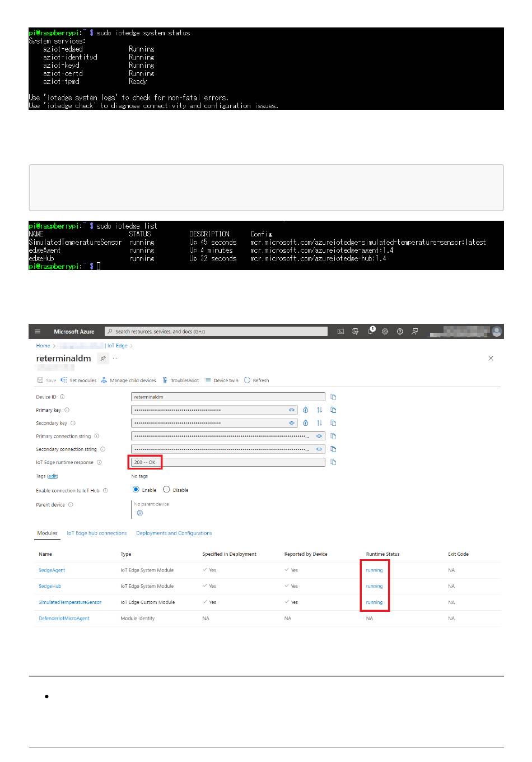Screen dimensions: 532x762
Task: Open the user account avatar
Action: [x=497, y=332]
